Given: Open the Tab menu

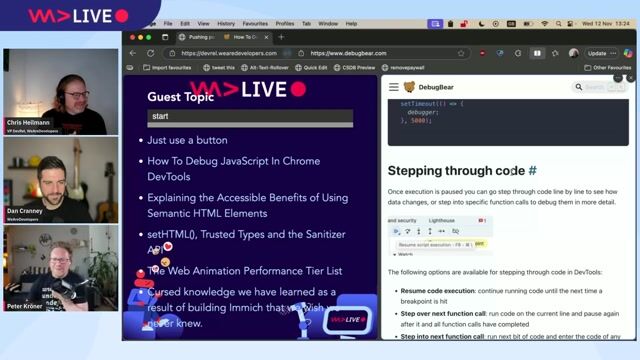Looking at the screenshot, I should click(306, 24).
